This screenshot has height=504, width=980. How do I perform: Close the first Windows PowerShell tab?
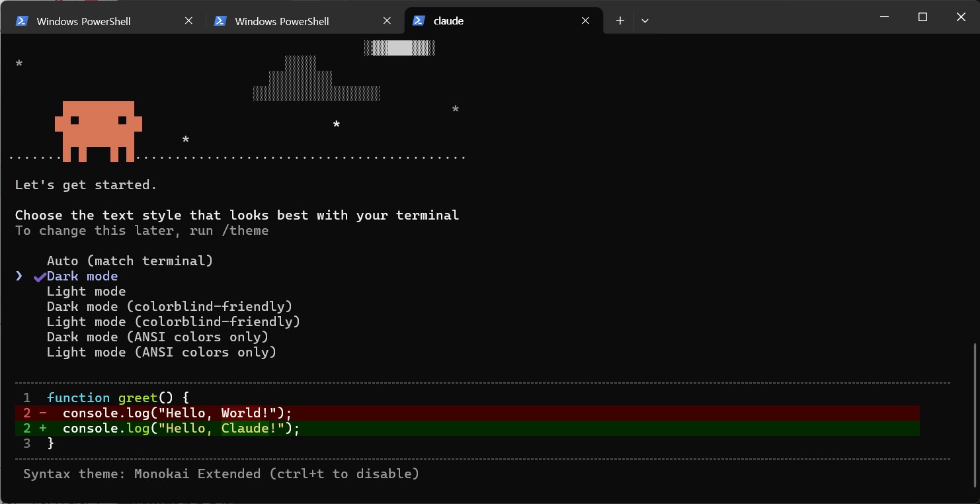pyautogui.click(x=188, y=21)
